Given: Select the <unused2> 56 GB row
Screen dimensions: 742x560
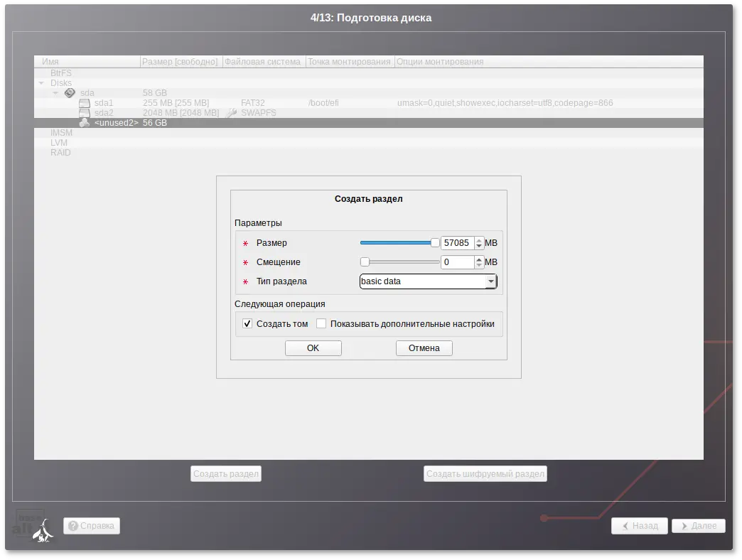Looking at the screenshot, I should coord(369,123).
